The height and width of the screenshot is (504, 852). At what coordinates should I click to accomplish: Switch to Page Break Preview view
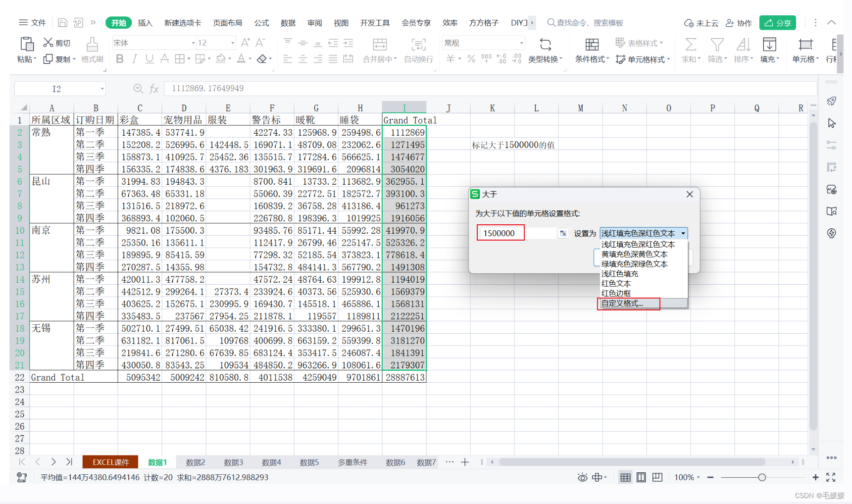point(657,477)
